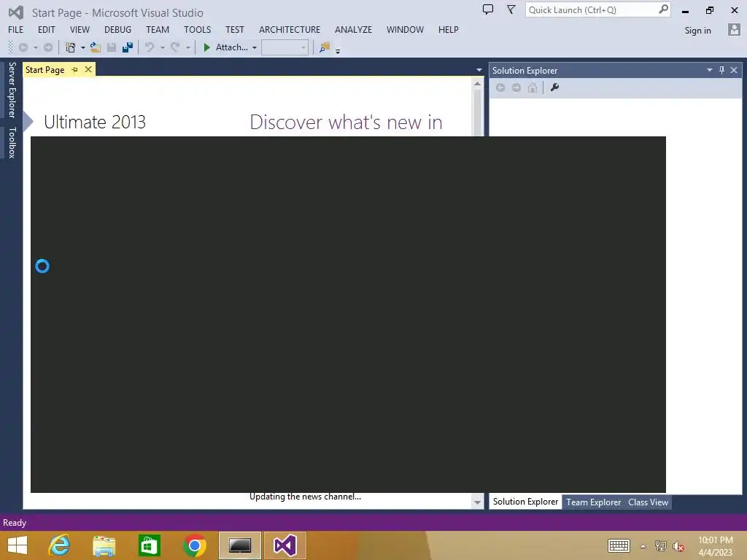Open the WINDOW menu

pyautogui.click(x=405, y=29)
